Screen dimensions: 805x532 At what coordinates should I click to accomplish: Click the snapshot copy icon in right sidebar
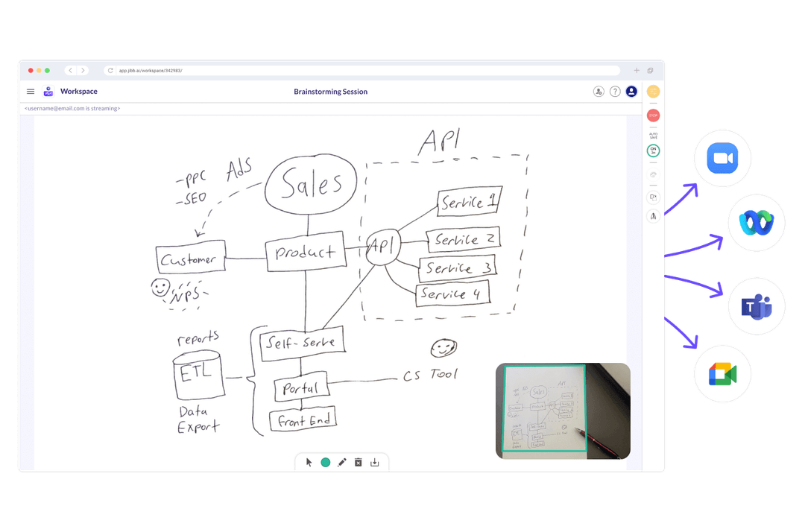click(x=653, y=196)
